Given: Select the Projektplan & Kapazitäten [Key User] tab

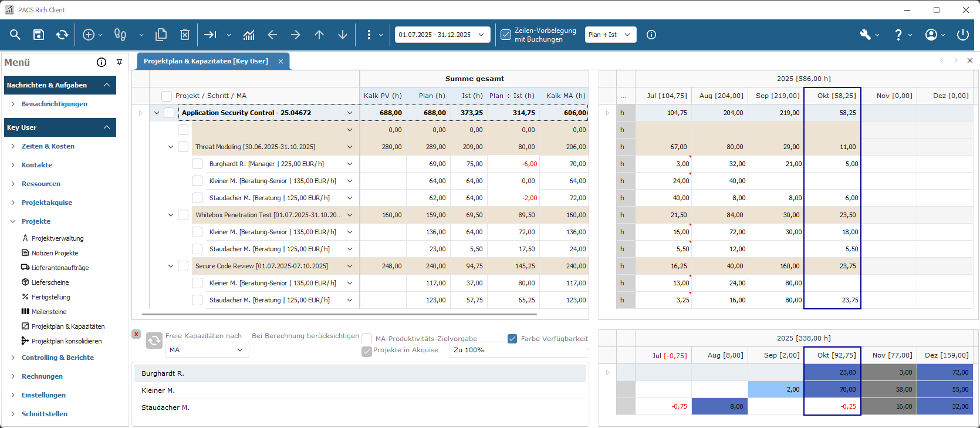Looking at the screenshot, I should [x=206, y=61].
